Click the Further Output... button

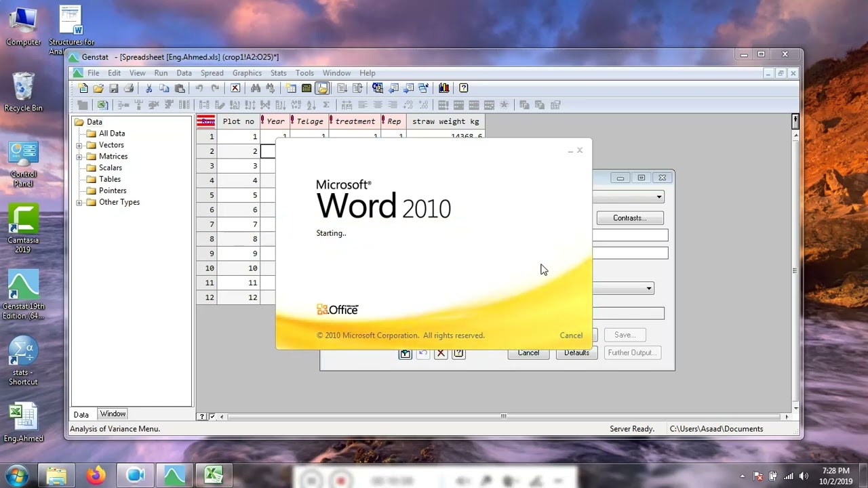tap(631, 352)
